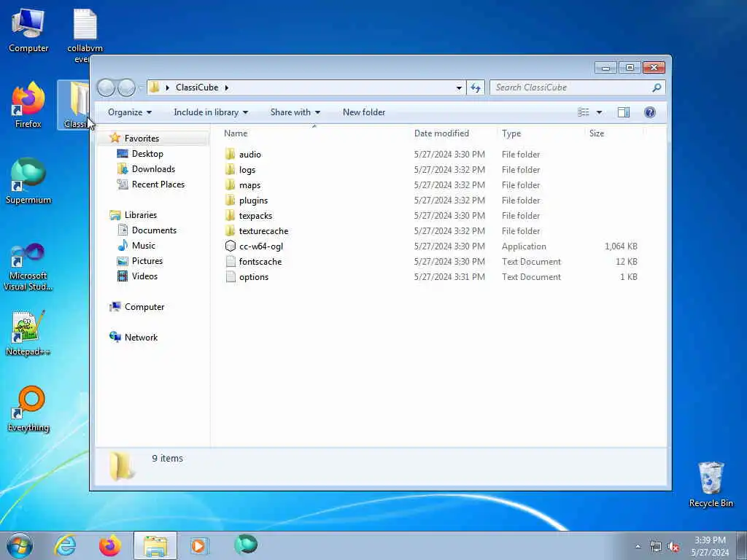The image size is (747, 560).
Task: Select the texpacks folder icon
Action: tap(230, 215)
